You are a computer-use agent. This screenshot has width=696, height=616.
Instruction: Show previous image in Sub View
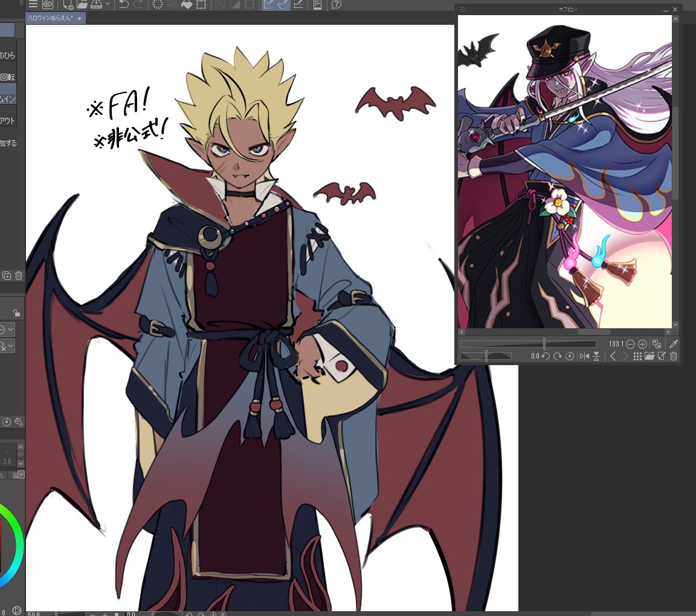point(613,356)
